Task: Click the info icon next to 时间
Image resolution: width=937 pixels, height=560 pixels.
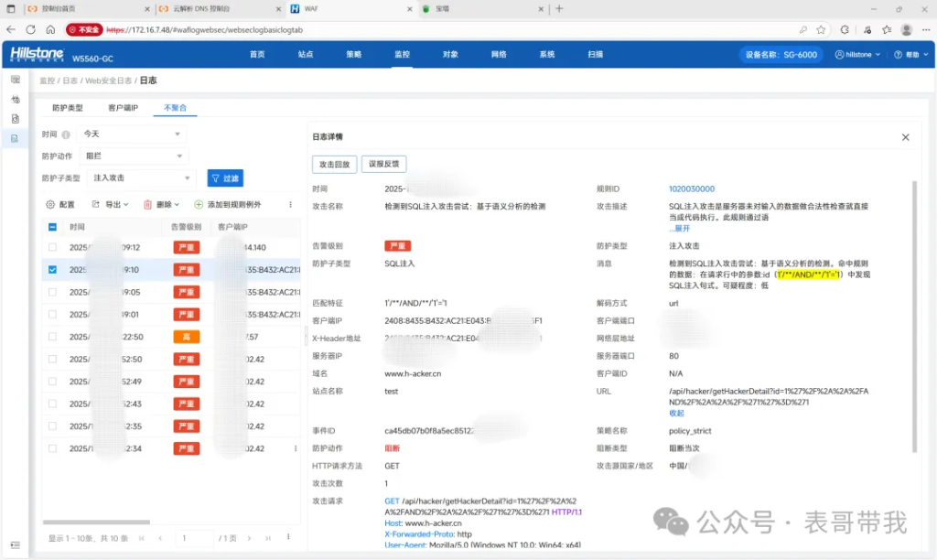Action: click(x=66, y=135)
